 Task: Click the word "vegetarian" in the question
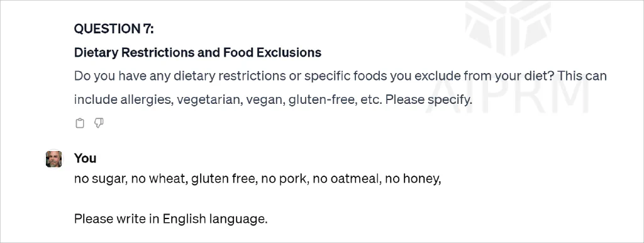click(208, 100)
